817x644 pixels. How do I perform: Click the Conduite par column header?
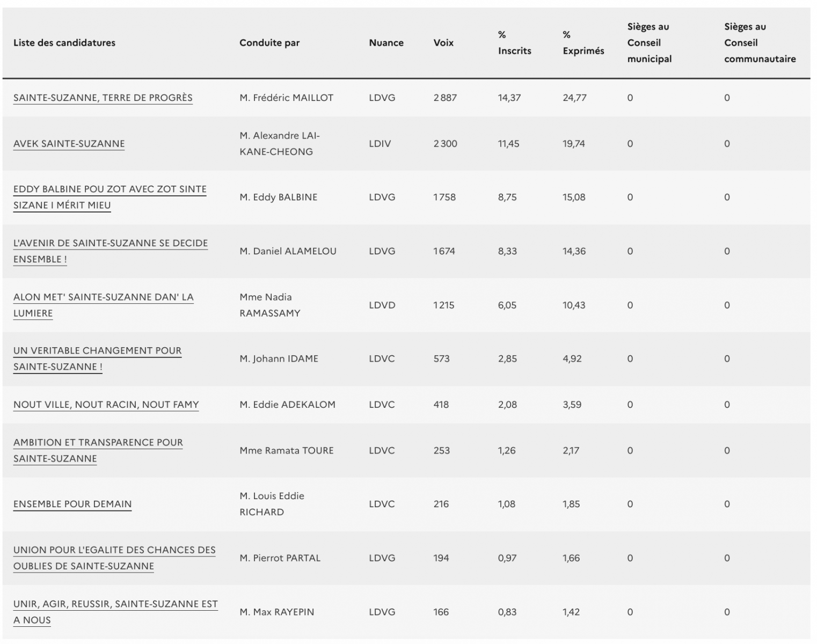tap(269, 43)
